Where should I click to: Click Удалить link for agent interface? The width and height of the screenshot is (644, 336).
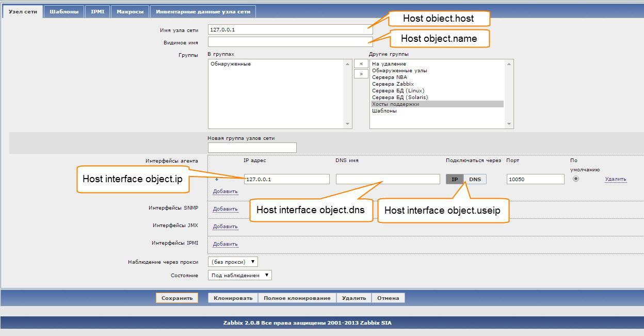616,179
